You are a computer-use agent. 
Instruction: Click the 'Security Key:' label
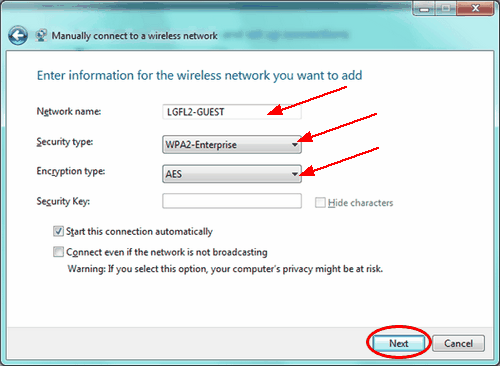[x=63, y=201]
